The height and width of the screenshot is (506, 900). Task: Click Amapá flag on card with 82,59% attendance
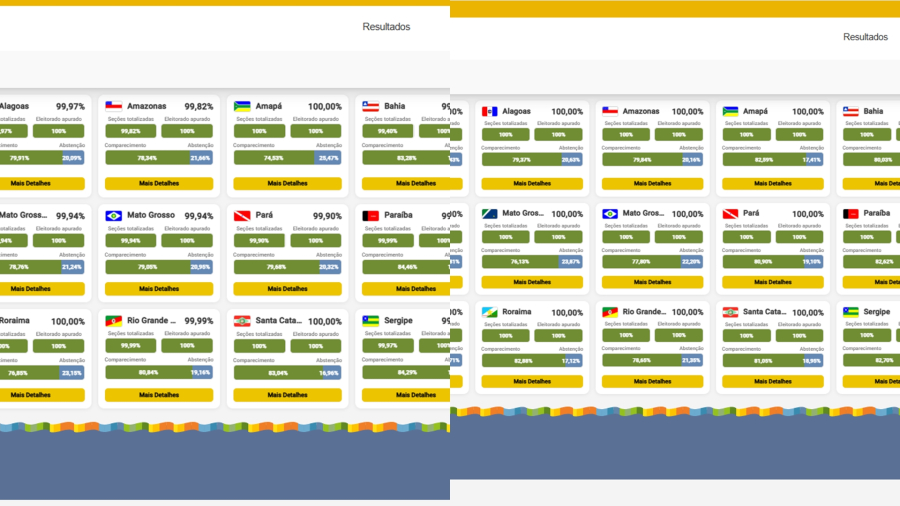click(x=730, y=111)
